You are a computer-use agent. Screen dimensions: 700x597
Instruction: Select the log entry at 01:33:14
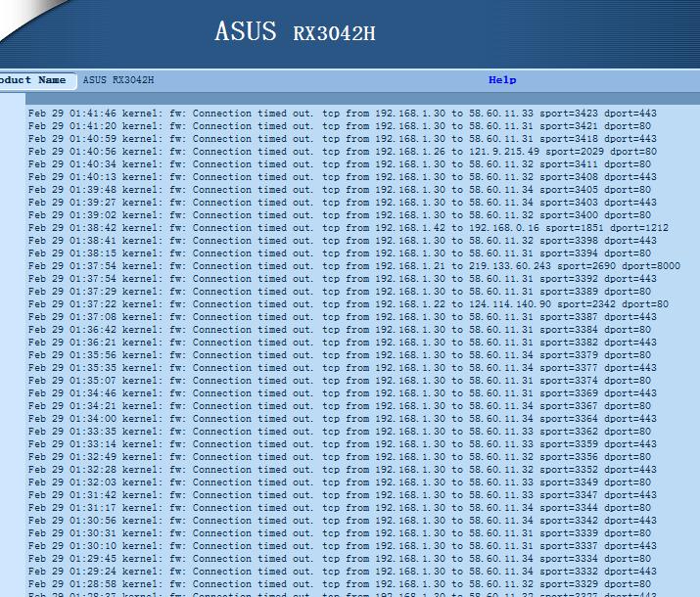pyautogui.click(x=343, y=444)
